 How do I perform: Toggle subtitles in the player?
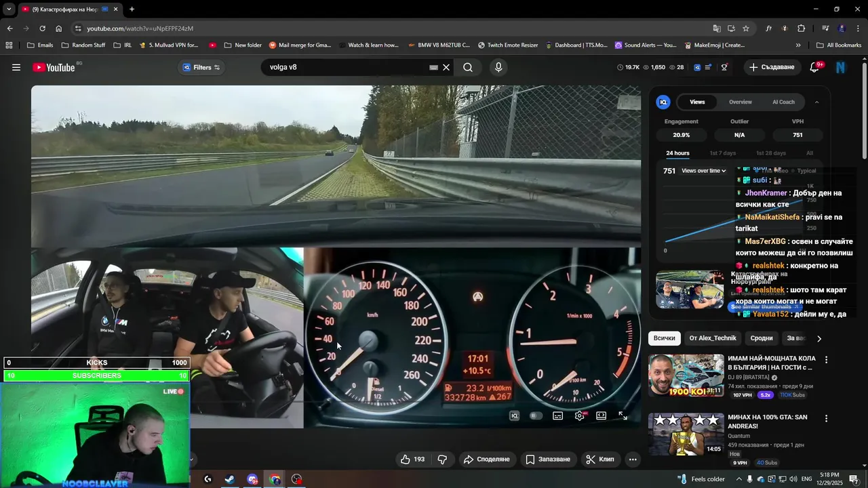pos(557,415)
